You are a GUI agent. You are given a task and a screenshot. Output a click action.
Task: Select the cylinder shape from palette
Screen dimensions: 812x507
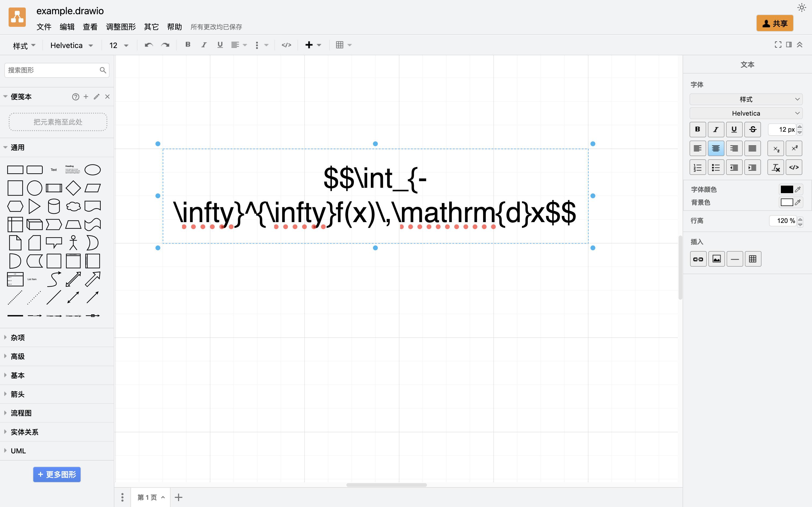coord(54,206)
